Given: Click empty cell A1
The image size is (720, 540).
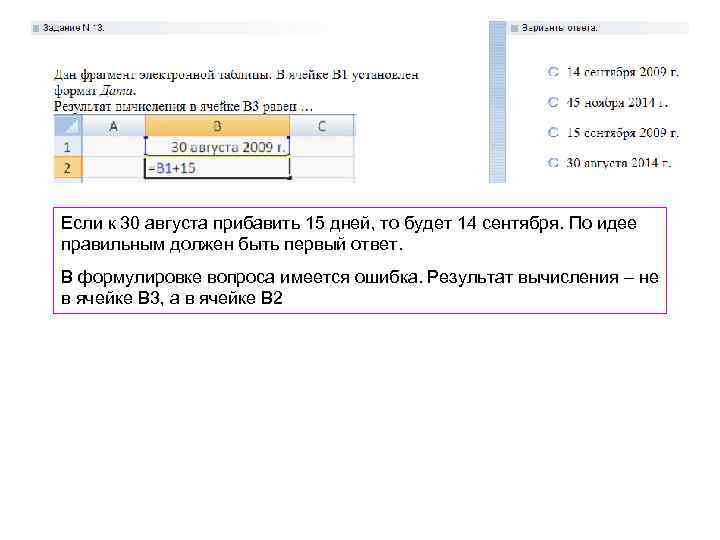Looking at the screenshot, I should 113,147.
